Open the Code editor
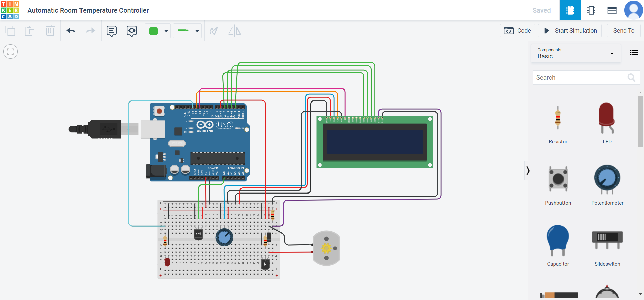644x300 pixels. click(518, 31)
